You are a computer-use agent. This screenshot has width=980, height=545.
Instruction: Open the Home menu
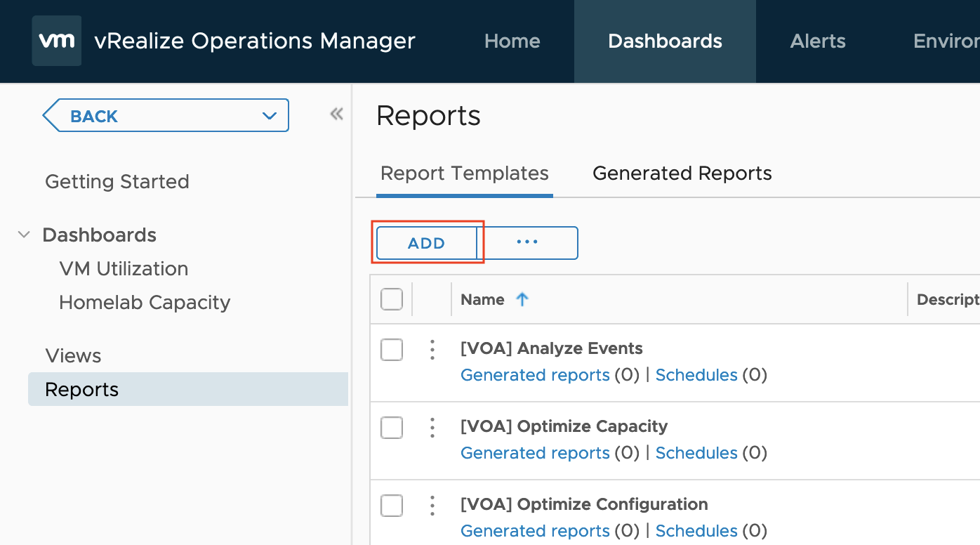coord(512,41)
